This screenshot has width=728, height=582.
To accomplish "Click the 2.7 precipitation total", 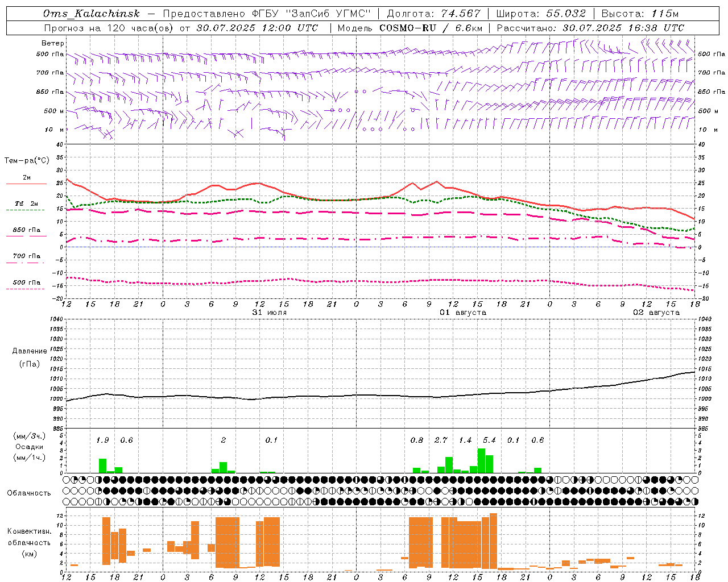I will coord(441,440).
